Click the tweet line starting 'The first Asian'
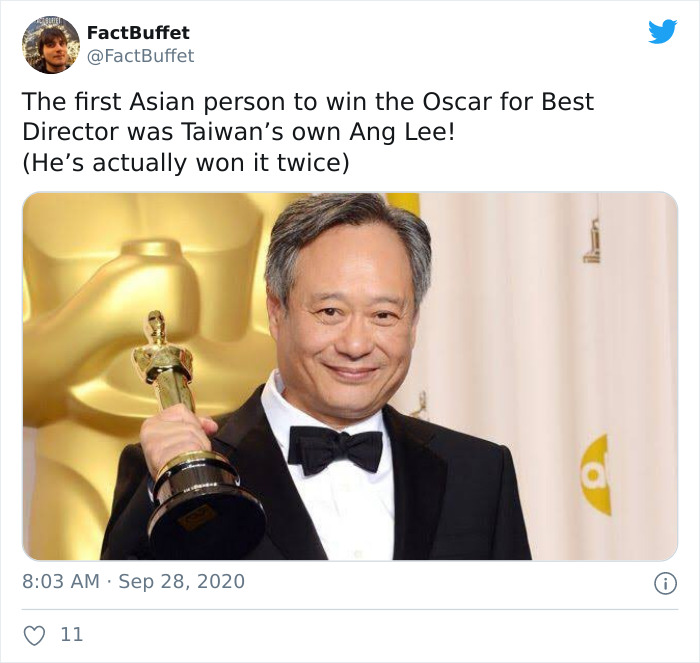This screenshot has width=700, height=663. coord(308,101)
